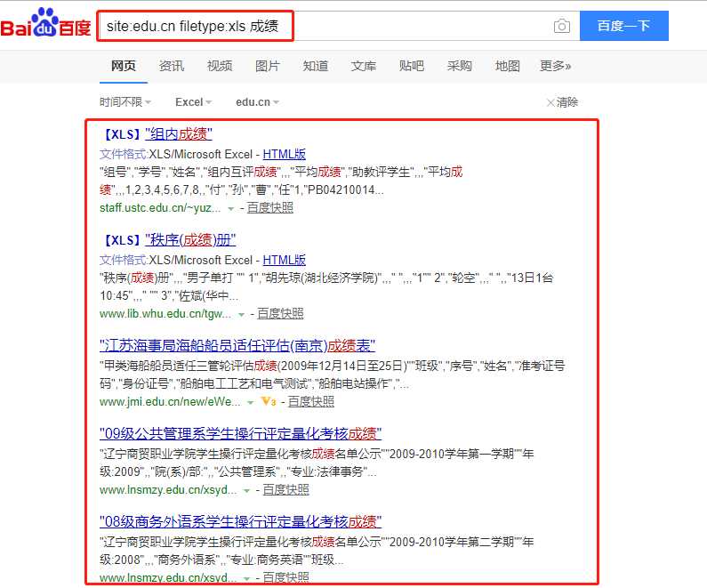Focus the search query input field
Screen dimensions: 707x588
click(x=338, y=26)
